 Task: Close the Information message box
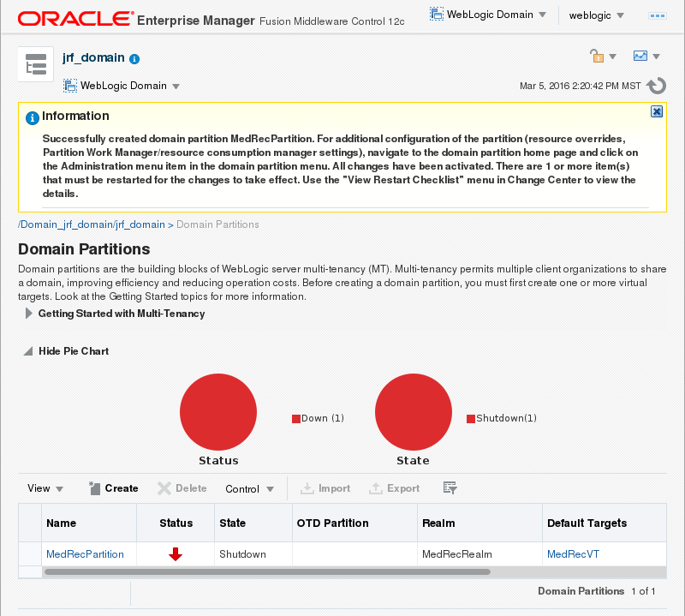tap(657, 111)
